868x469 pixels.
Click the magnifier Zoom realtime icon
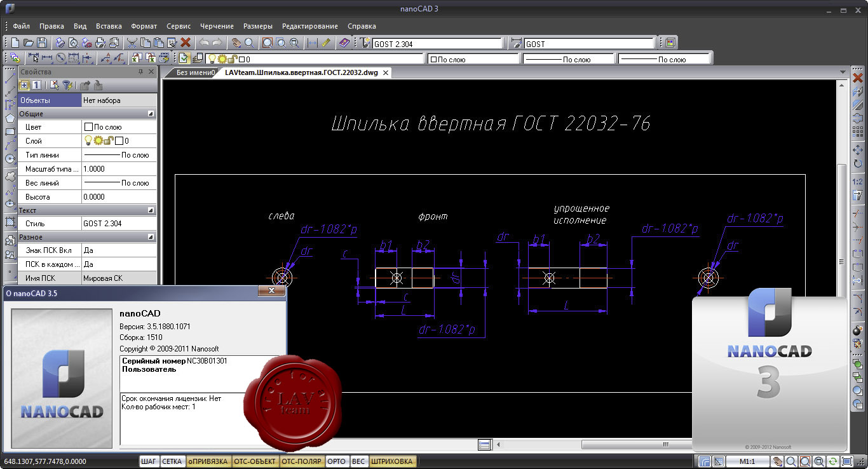click(249, 43)
